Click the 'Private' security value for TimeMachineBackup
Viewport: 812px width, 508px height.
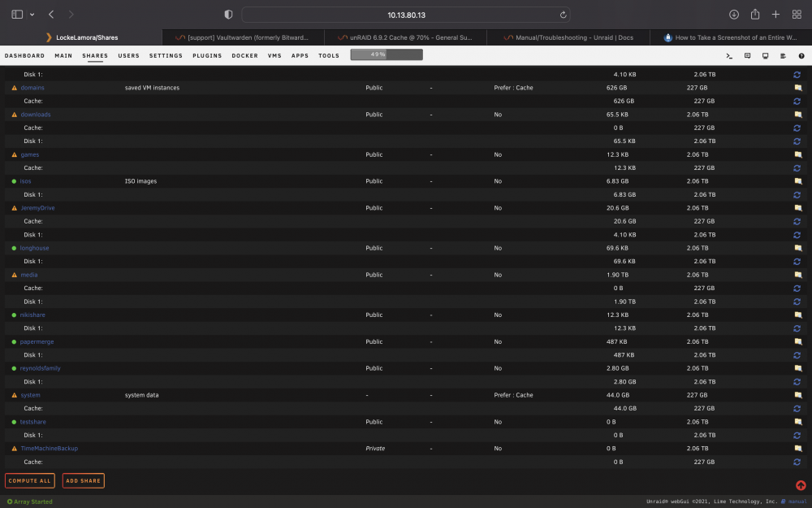coord(375,449)
